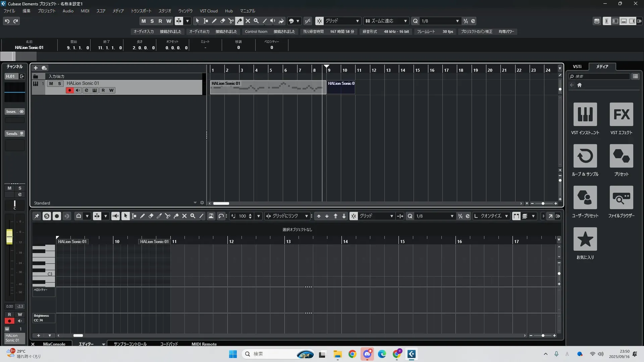
Task: Open the VST Effects FX tile
Action: coord(621,115)
